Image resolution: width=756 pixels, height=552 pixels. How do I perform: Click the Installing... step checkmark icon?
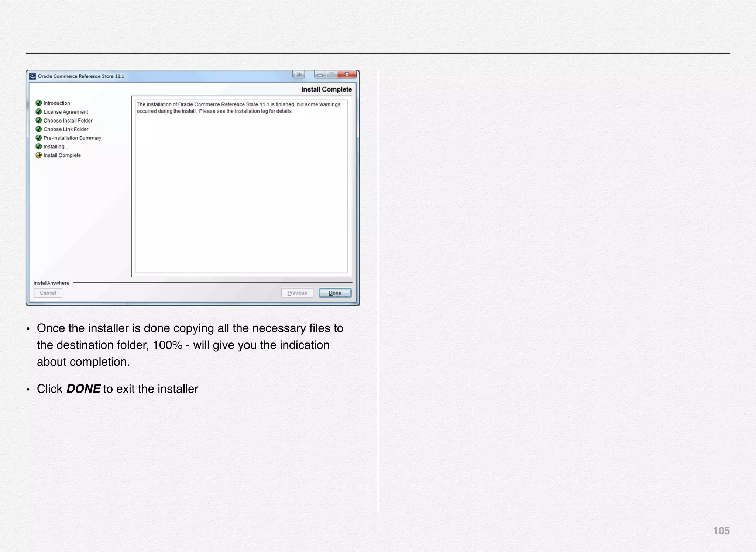point(38,146)
